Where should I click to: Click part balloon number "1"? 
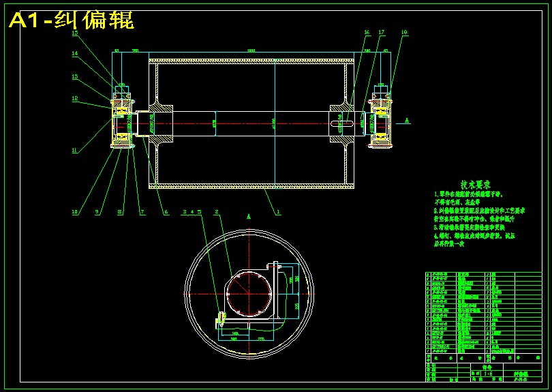278,212
